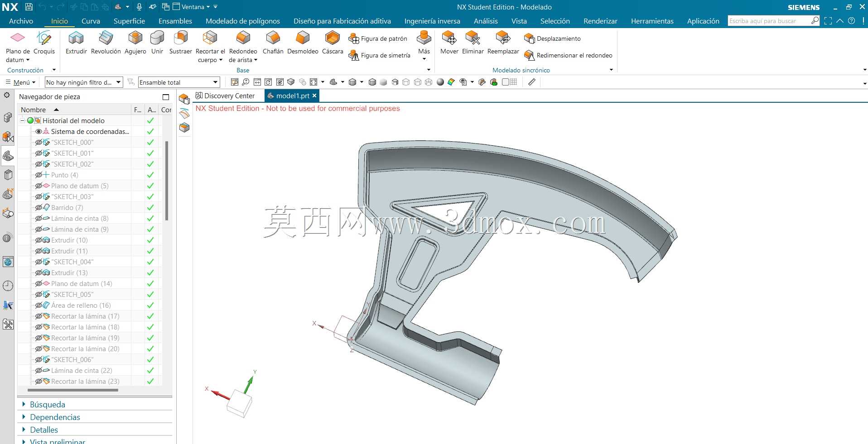Click the navigator horizontal scrollbar

click(72, 390)
